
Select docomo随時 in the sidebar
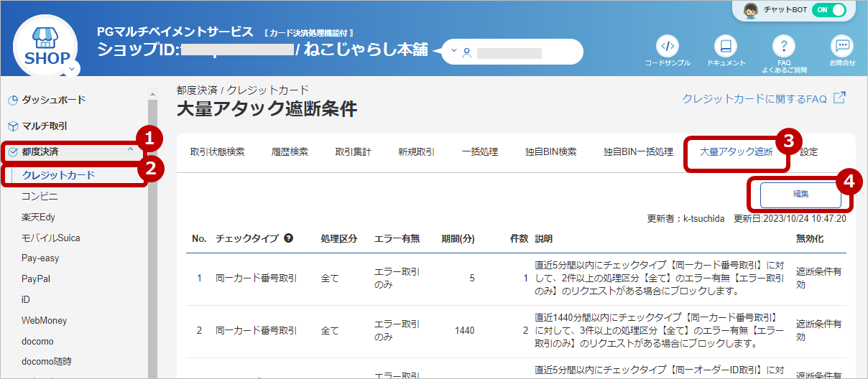(46, 361)
